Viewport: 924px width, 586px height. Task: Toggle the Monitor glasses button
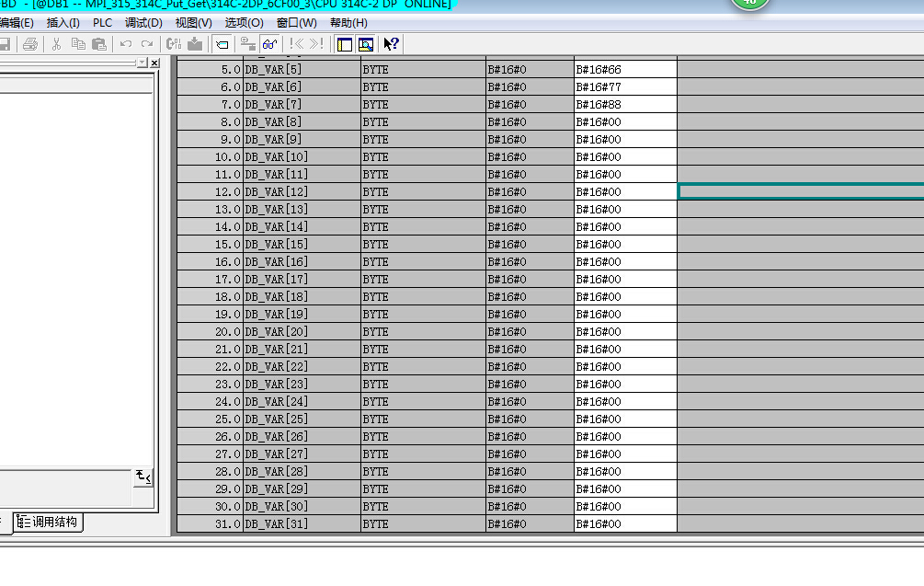tap(270, 44)
